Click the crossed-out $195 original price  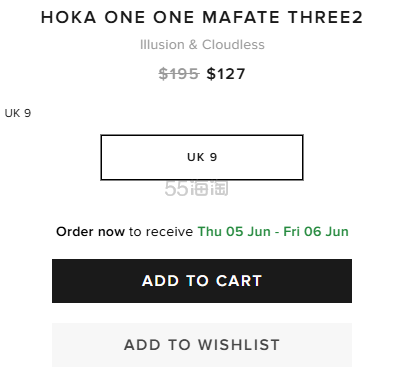[x=179, y=74]
